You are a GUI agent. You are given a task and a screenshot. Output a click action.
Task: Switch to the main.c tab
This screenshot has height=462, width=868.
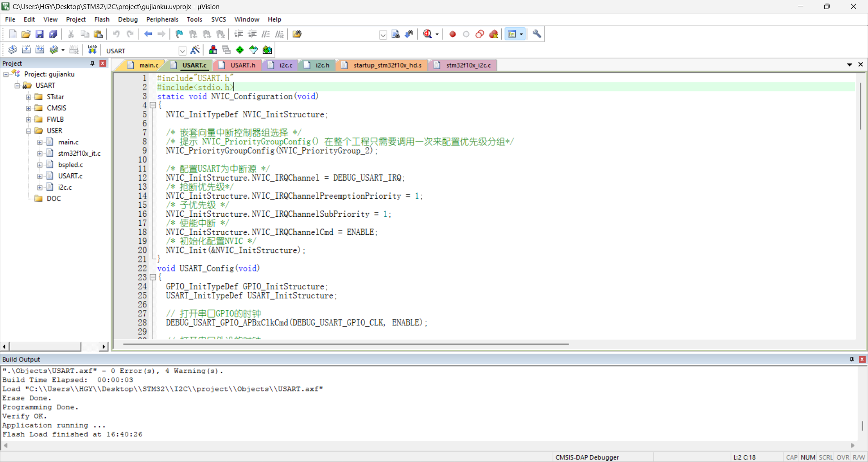[144, 65]
